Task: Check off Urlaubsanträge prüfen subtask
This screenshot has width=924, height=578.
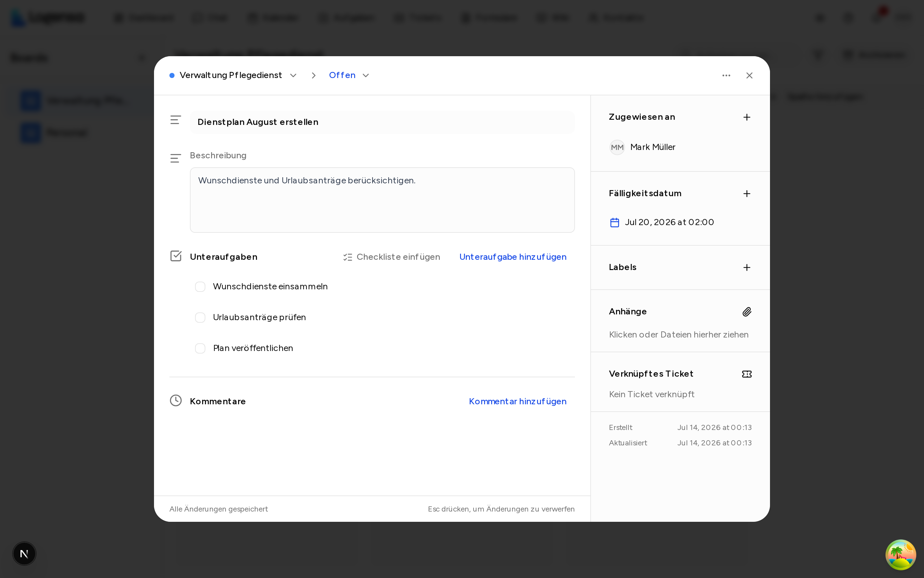Action: (x=200, y=318)
